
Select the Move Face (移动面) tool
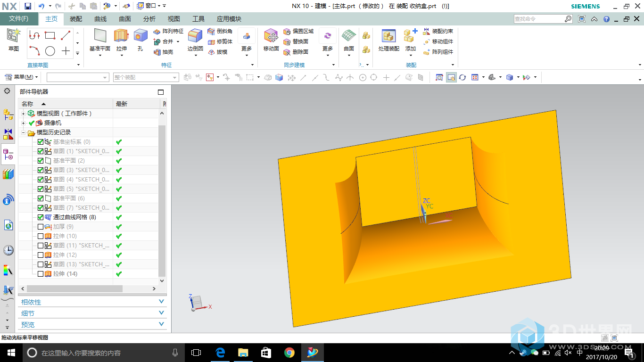pos(271,40)
